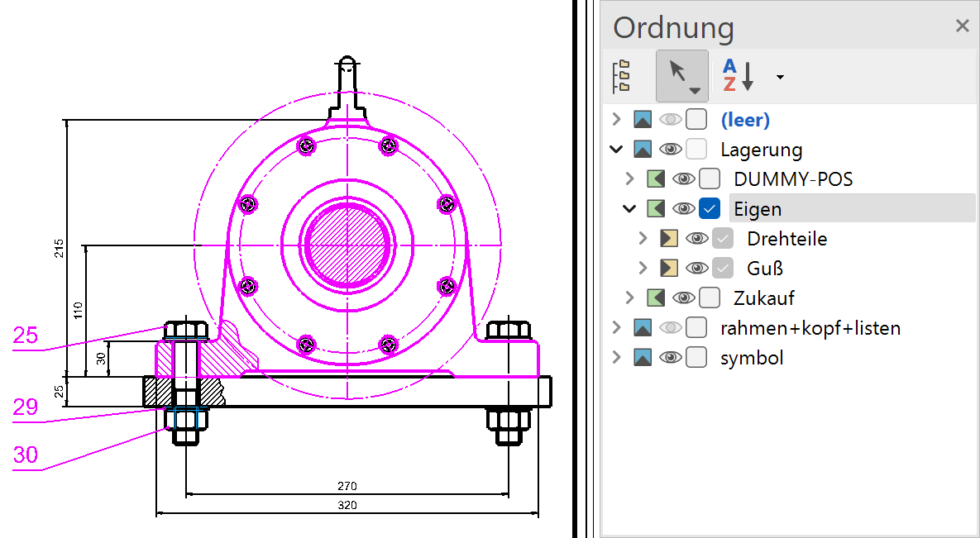Expand the (leer) tree node

point(615,120)
